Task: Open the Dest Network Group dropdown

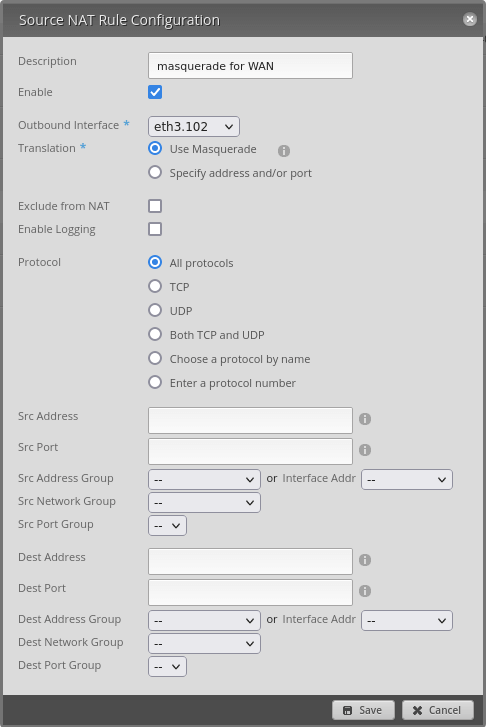Action: (205, 644)
